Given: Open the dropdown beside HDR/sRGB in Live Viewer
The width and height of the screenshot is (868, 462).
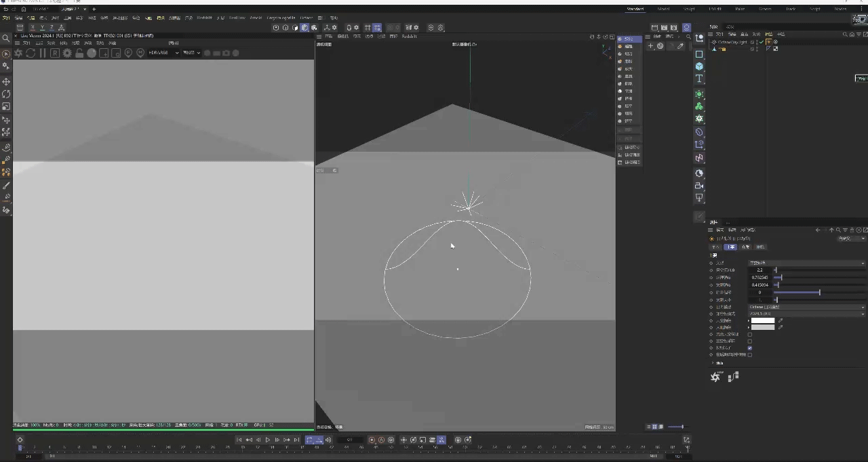Looking at the screenshot, I should coord(193,53).
